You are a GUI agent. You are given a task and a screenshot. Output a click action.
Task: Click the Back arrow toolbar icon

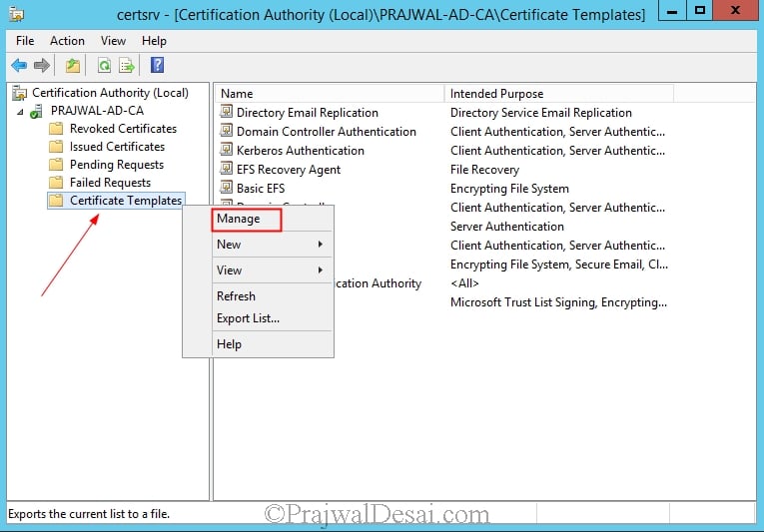click(19, 65)
